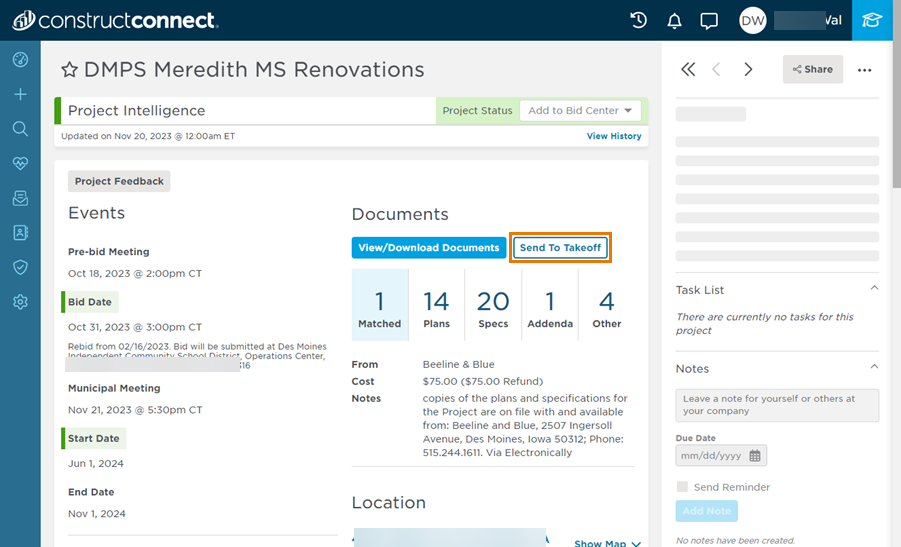Click View/Download Documents button

click(x=429, y=248)
